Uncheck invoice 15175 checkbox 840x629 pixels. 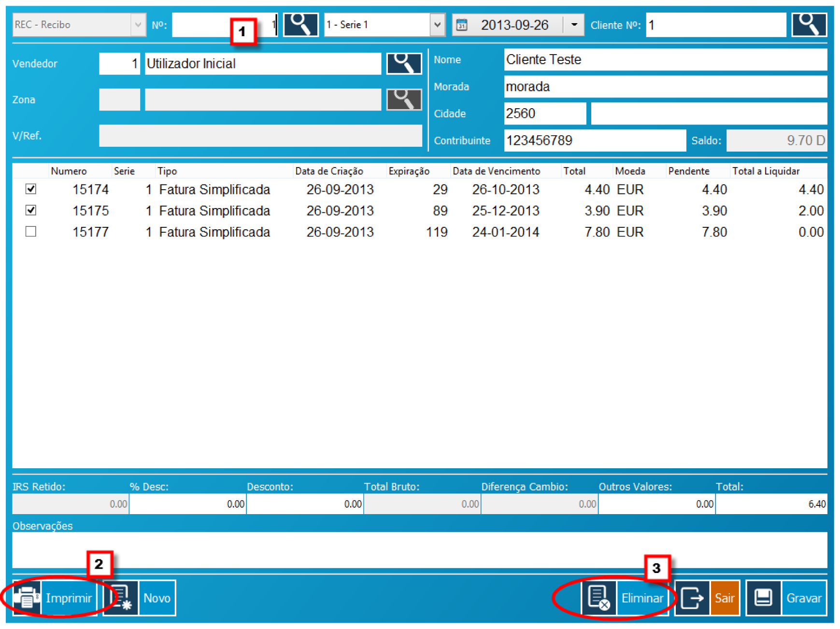(x=31, y=210)
